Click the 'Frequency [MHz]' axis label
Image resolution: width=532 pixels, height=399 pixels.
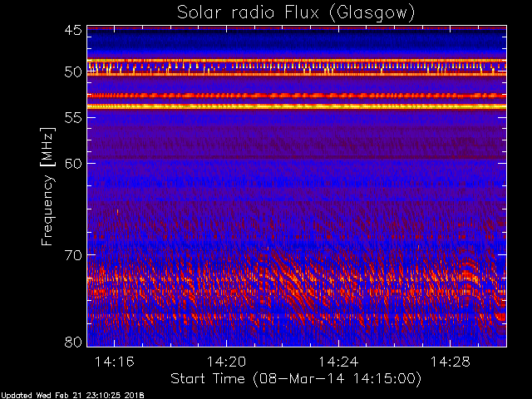47,186
